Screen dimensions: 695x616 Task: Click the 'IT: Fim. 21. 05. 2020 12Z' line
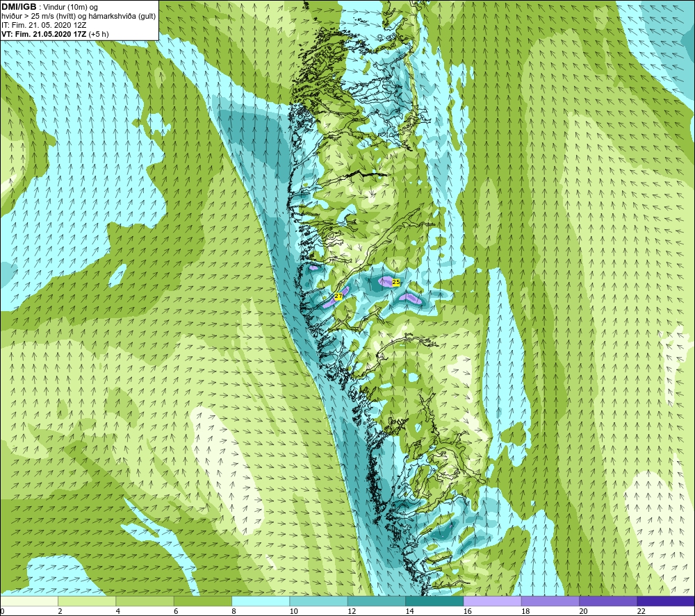point(44,25)
